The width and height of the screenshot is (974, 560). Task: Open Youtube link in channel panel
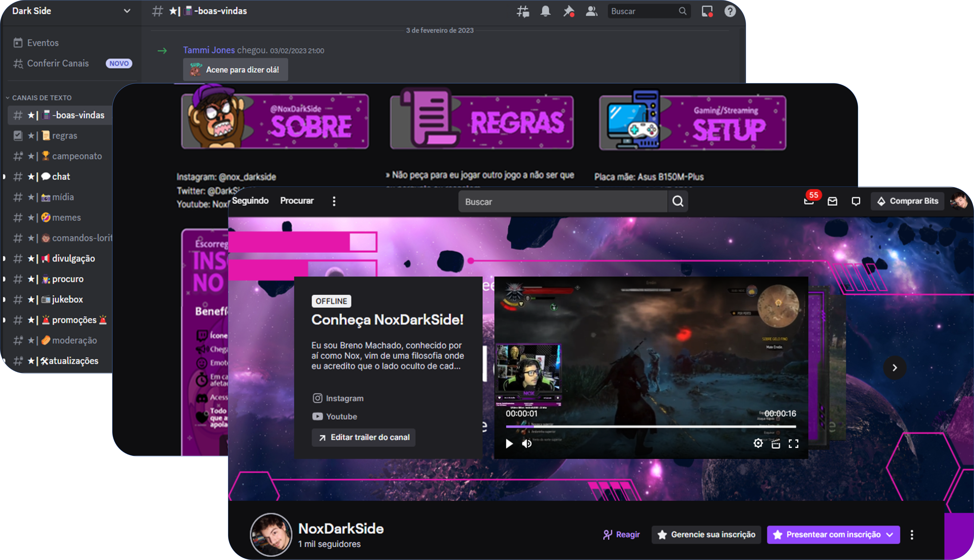[335, 417]
